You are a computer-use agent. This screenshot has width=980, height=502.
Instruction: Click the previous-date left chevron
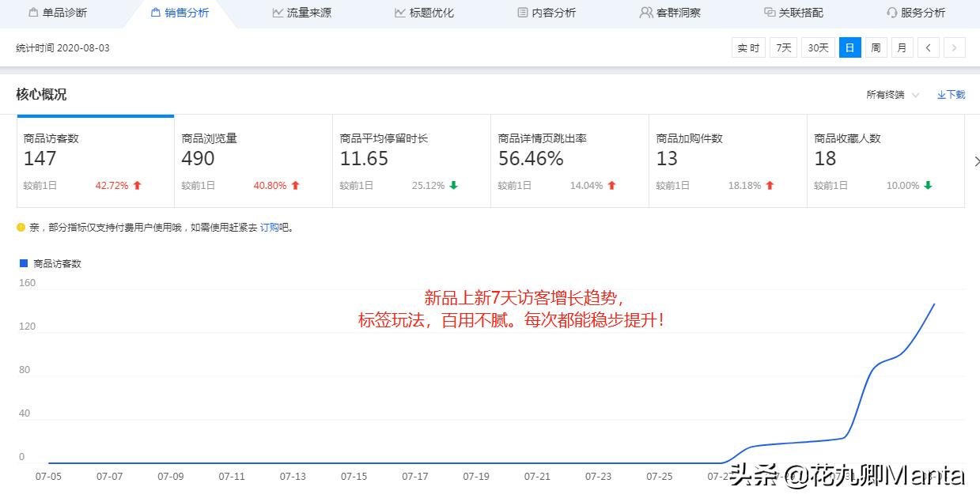tap(928, 47)
